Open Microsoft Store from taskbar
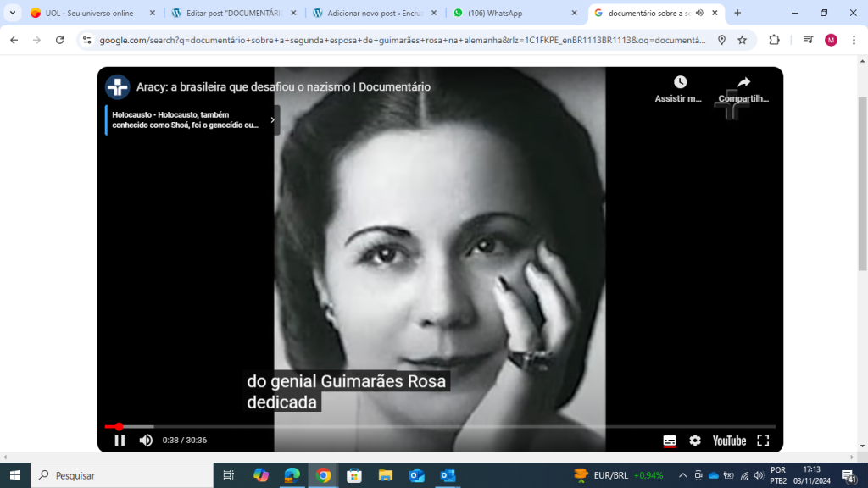 click(354, 475)
